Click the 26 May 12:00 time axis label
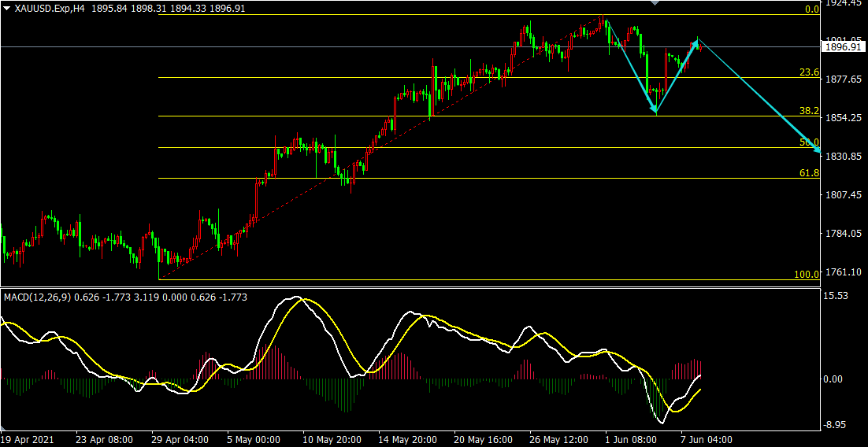The image size is (868, 447). [560, 439]
